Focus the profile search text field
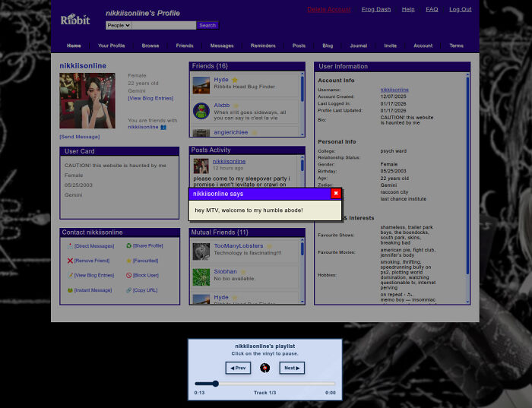Screen dimensions: 532x408 (x=163, y=25)
